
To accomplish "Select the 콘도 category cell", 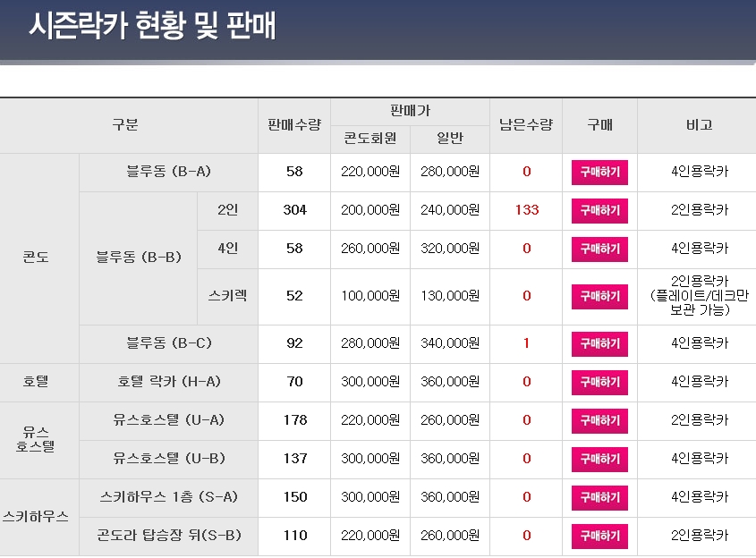I will 36,258.
